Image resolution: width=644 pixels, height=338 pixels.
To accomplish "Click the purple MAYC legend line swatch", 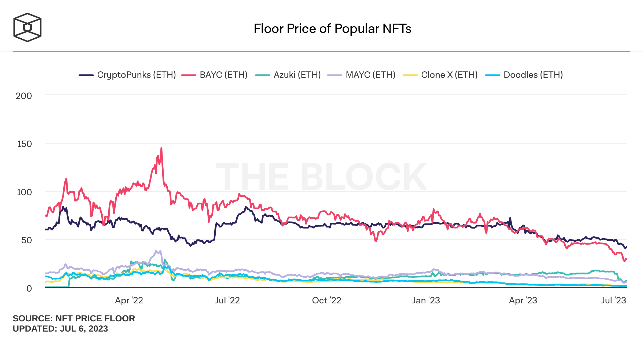I will pos(335,75).
